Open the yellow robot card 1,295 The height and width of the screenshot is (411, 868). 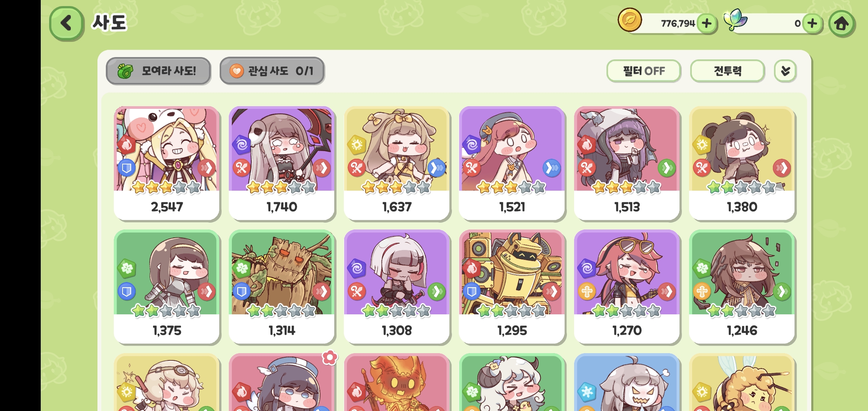512,287
